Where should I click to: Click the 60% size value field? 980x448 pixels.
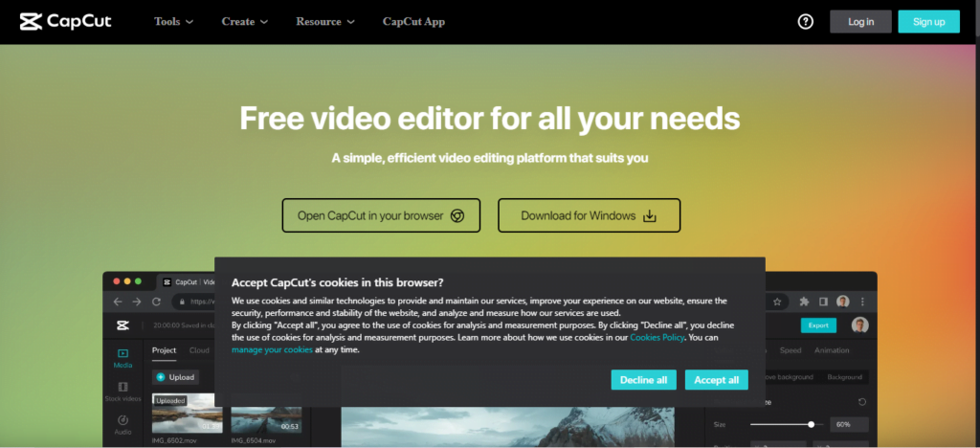[x=849, y=424]
